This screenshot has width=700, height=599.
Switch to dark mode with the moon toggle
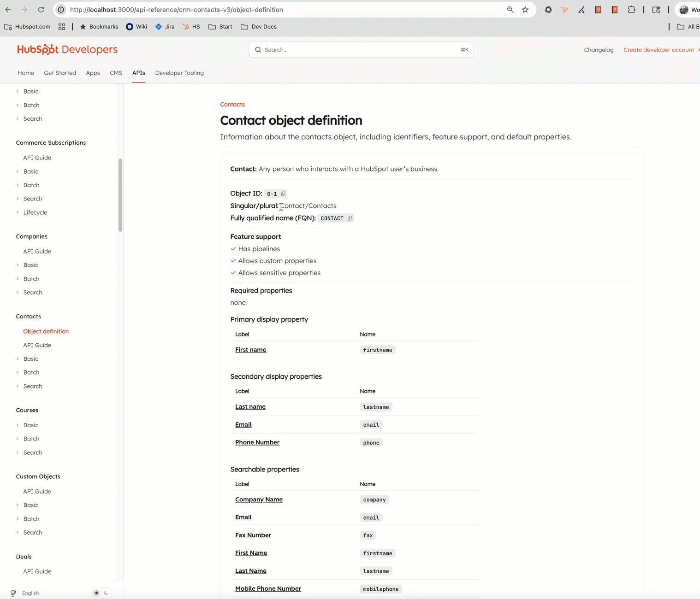coord(107,593)
